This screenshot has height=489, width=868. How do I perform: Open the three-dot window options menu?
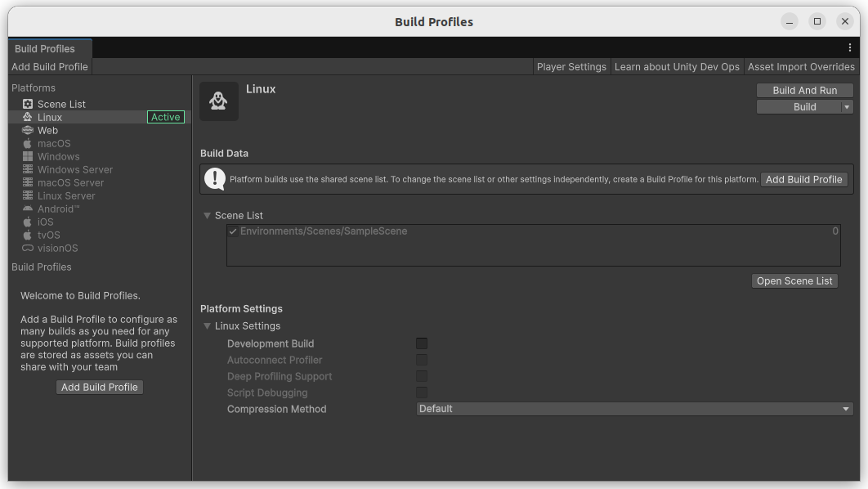pos(850,47)
